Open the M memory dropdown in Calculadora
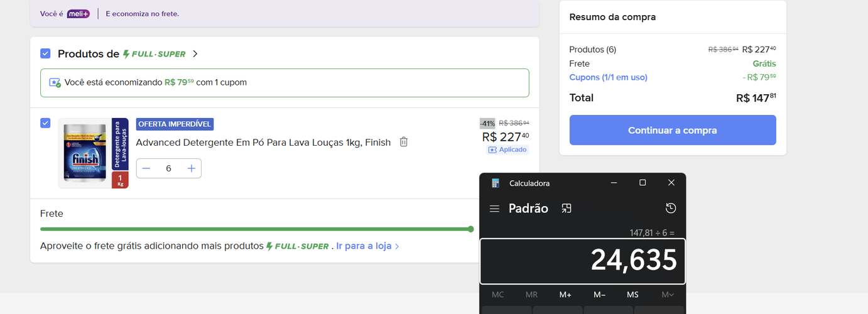 667,295
